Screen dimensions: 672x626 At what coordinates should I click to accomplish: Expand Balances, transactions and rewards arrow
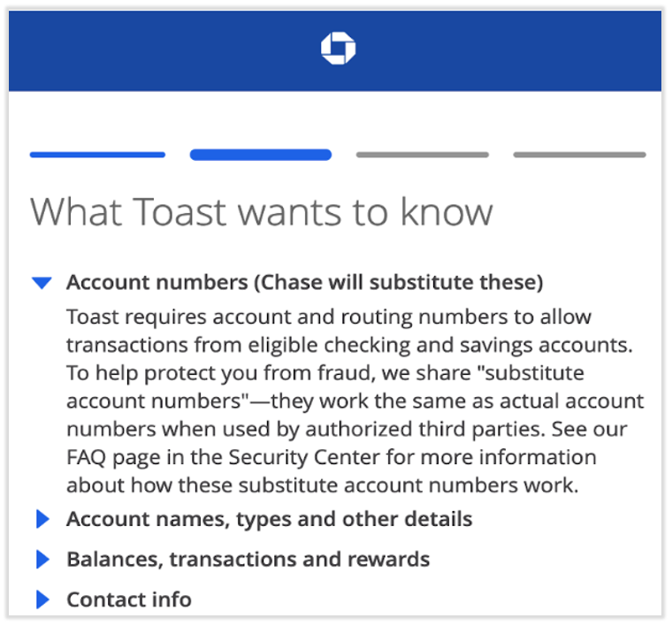click(42, 560)
